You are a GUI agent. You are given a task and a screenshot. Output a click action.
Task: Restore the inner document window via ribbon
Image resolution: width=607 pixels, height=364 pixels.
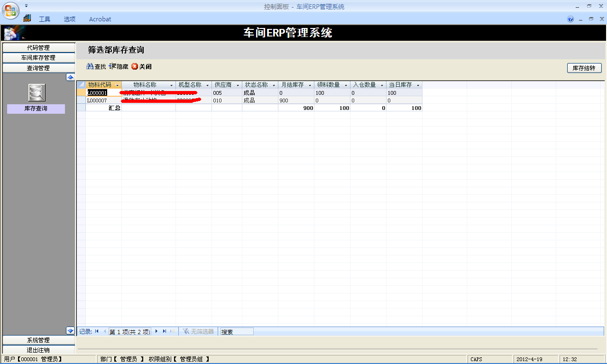tap(591, 19)
